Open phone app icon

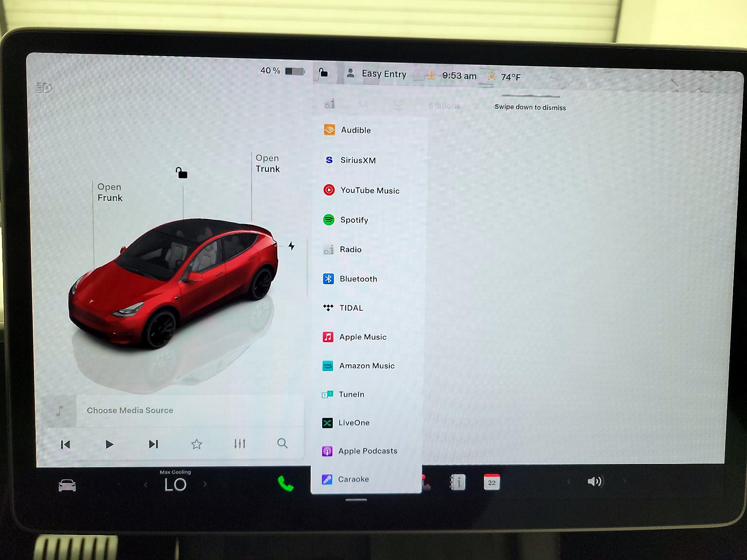click(x=286, y=484)
